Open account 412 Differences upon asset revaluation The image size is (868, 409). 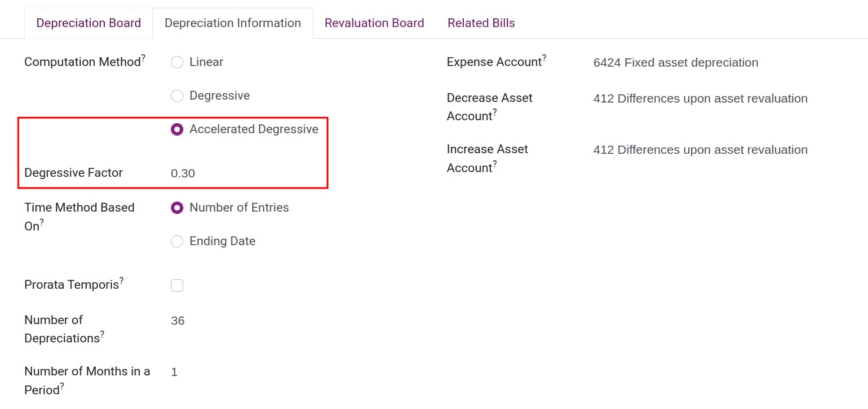click(700, 98)
